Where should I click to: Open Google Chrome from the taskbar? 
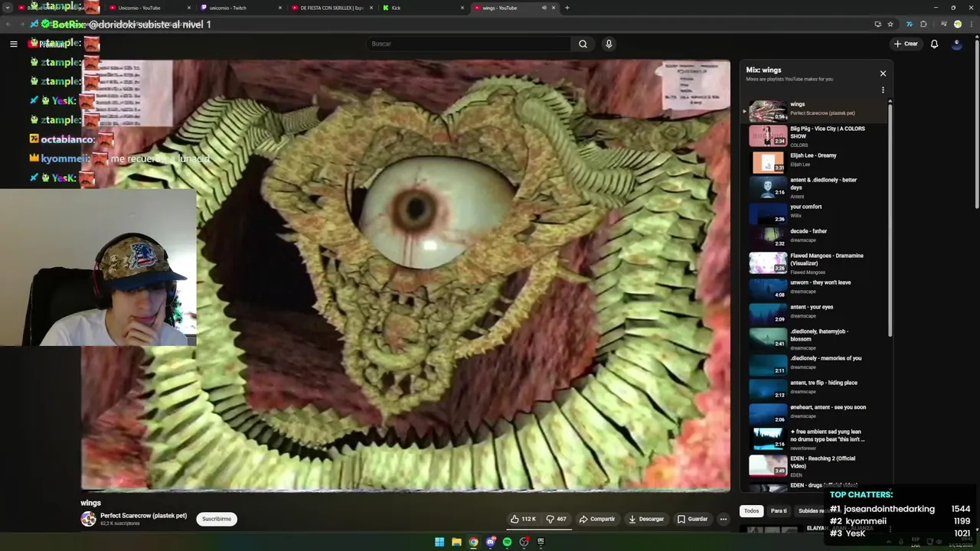473,542
